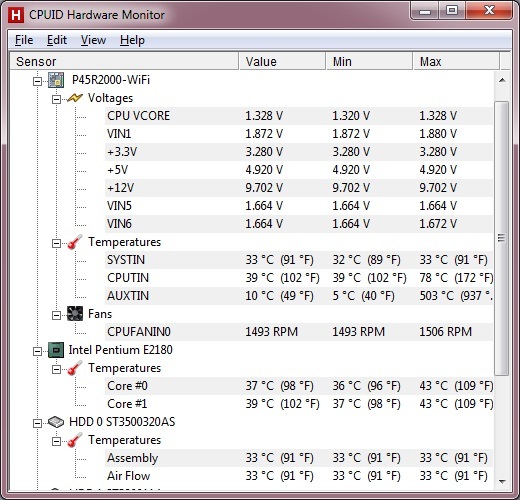
Task: Select the CPU VCORE row
Action: coord(299,116)
